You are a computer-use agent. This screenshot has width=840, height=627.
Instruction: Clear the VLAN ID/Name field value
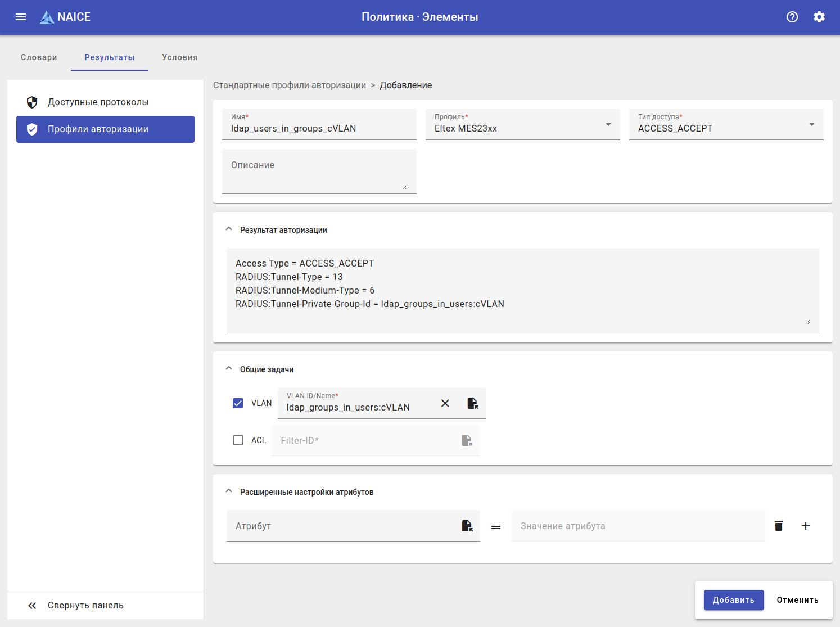(x=445, y=403)
